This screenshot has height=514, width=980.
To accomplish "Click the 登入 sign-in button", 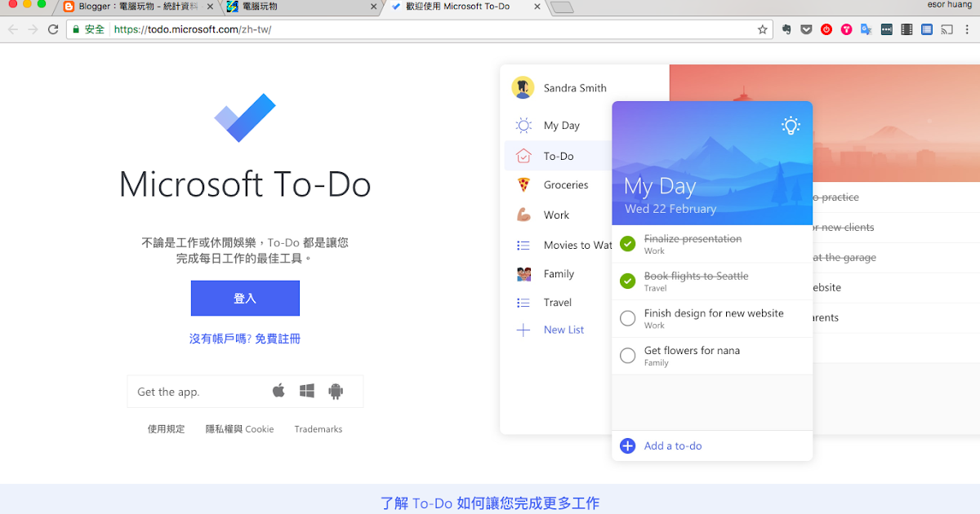I will click(244, 298).
